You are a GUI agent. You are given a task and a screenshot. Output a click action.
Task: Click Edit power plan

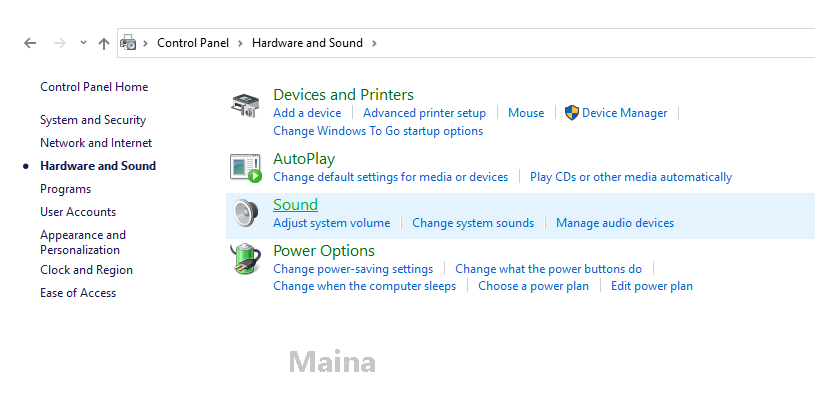coord(652,286)
